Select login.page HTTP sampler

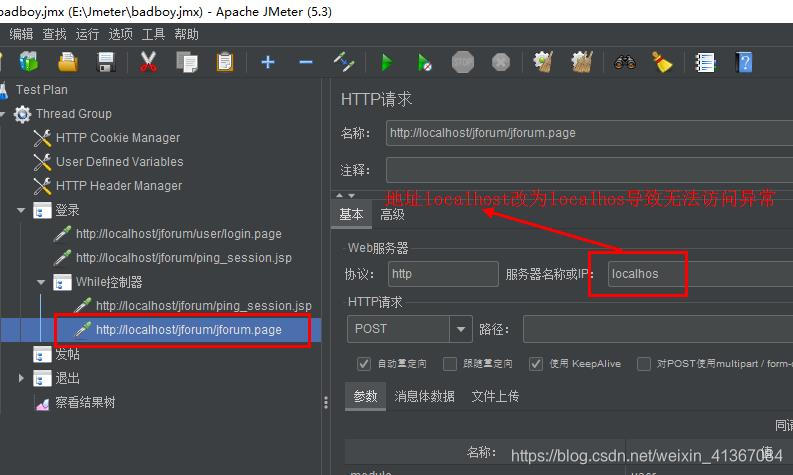pos(178,234)
